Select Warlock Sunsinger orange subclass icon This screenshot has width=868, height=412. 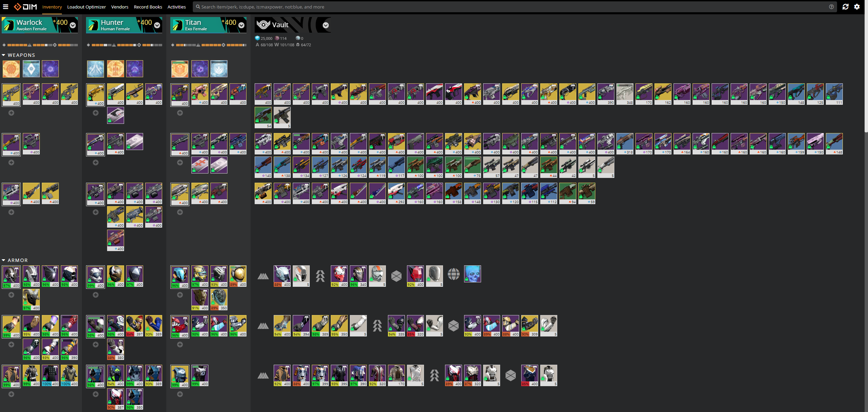11,69
